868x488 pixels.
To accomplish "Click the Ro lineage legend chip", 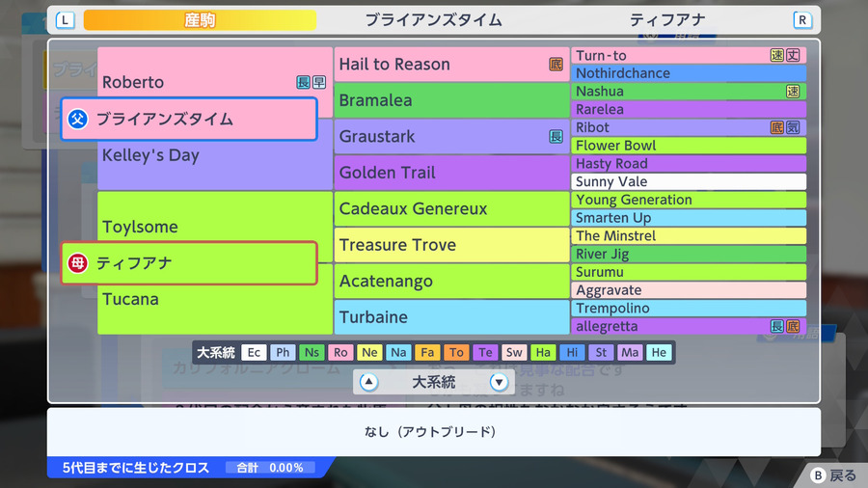I will tap(340, 352).
